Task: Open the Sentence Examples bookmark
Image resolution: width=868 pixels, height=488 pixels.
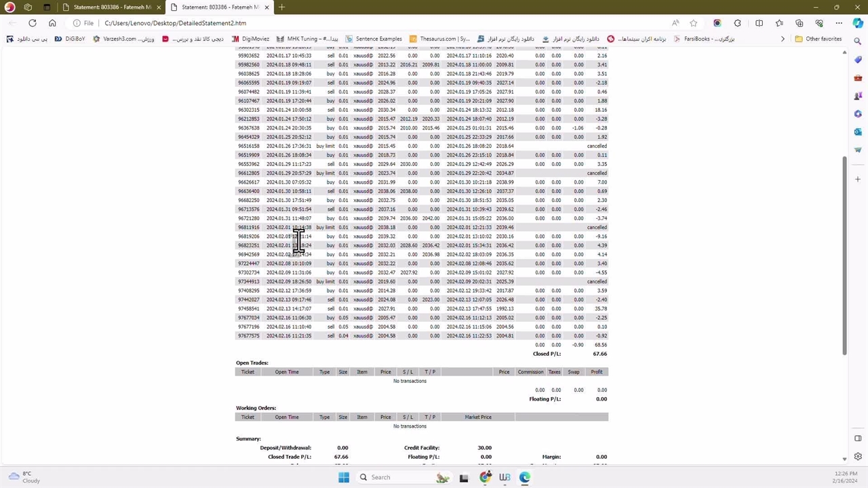Action: click(x=374, y=39)
